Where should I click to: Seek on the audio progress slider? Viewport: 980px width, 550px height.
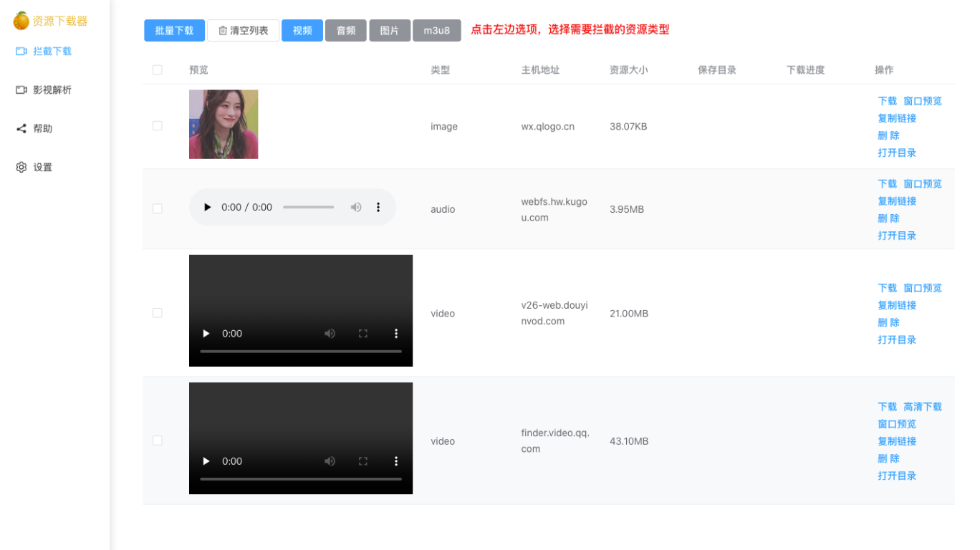308,208
